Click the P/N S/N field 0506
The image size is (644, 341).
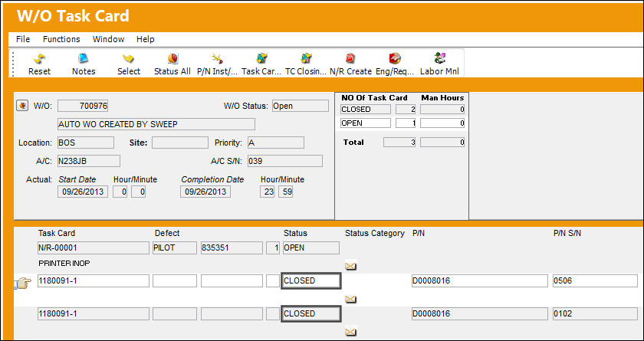click(x=595, y=281)
